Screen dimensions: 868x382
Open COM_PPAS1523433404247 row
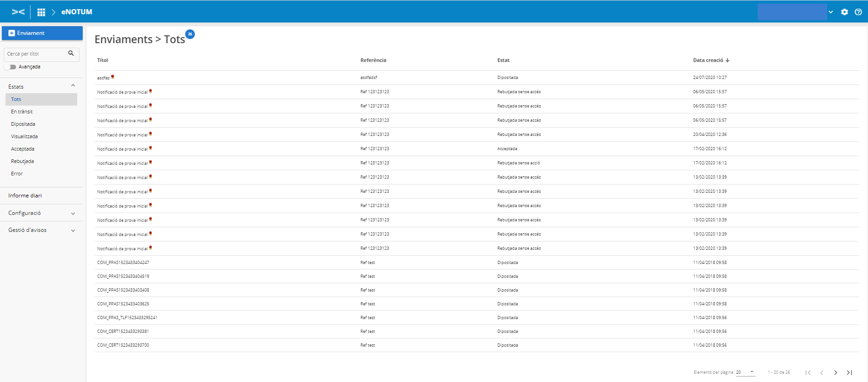[x=477, y=263]
